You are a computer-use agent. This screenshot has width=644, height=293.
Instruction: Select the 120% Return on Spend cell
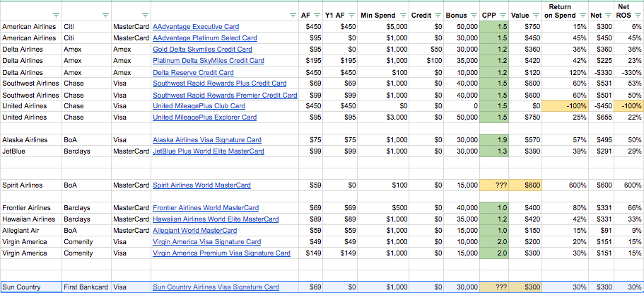point(565,73)
